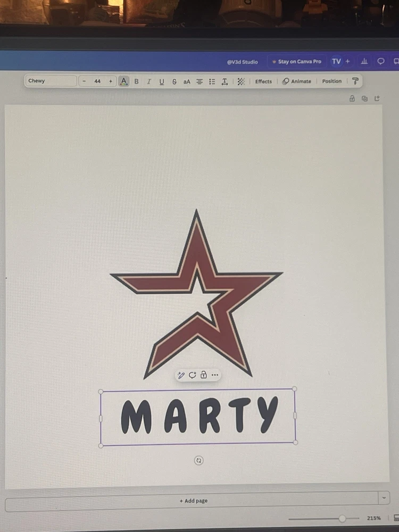The image size is (399, 532).
Task: Select the copy style paint roller icon
Action: click(x=355, y=81)
